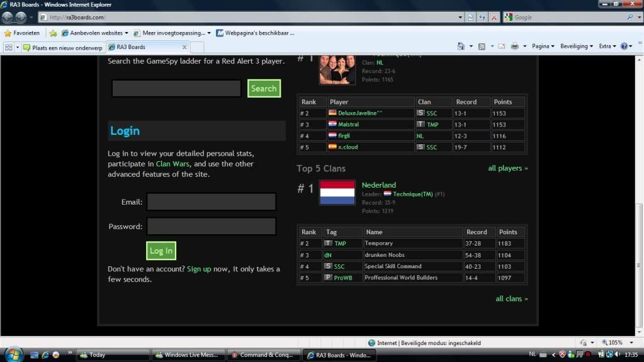Switch to Plaats een nieuw onderwerp tab
The image size is (644, 362).
(63, 48)
